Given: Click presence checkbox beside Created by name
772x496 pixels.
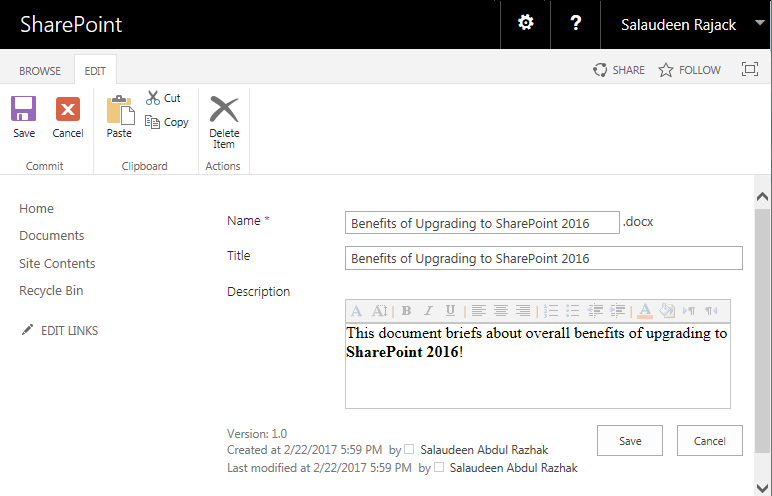Looking at the screenshot, I should pyautogui.click(x=409, y=449).
